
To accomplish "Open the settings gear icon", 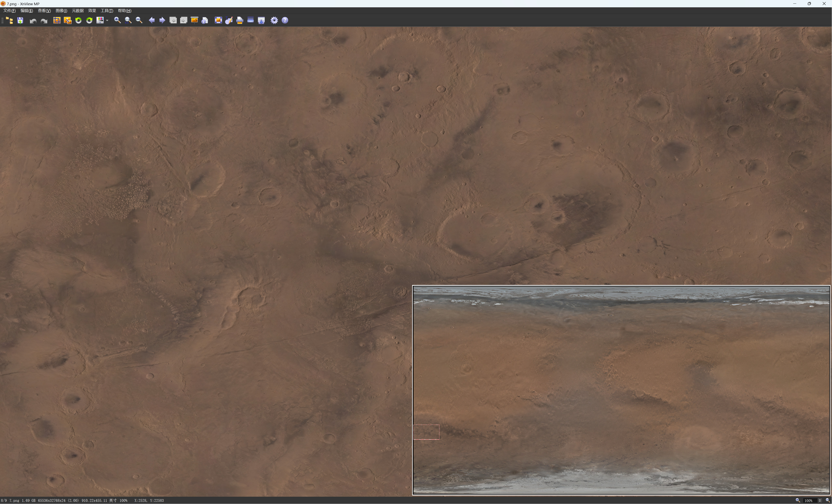I will 274,21.
